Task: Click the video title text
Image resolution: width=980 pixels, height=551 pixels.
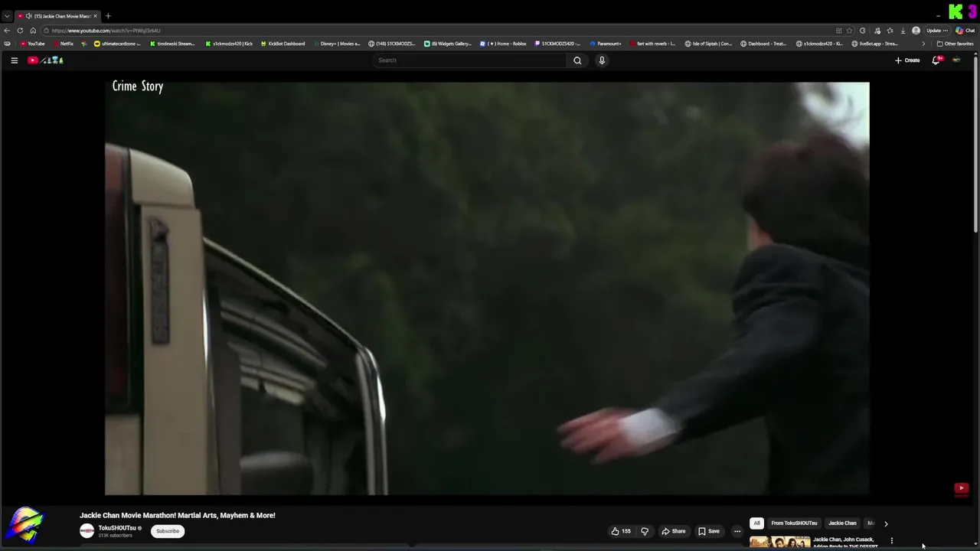Action: 178,515
